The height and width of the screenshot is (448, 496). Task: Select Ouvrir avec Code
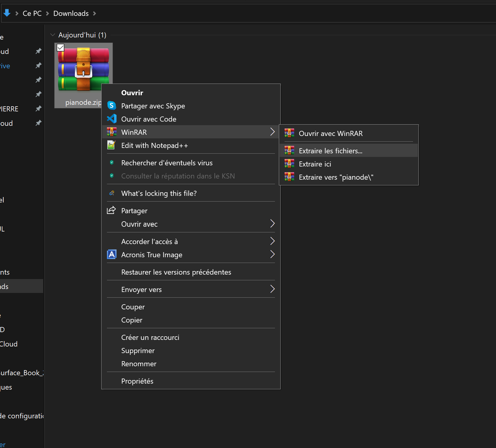click(x=191, y=119)
